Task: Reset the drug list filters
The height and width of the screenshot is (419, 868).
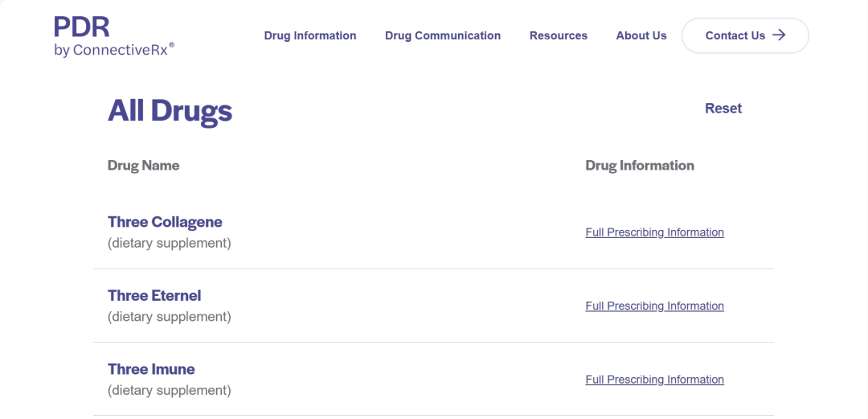Action: 723,108
